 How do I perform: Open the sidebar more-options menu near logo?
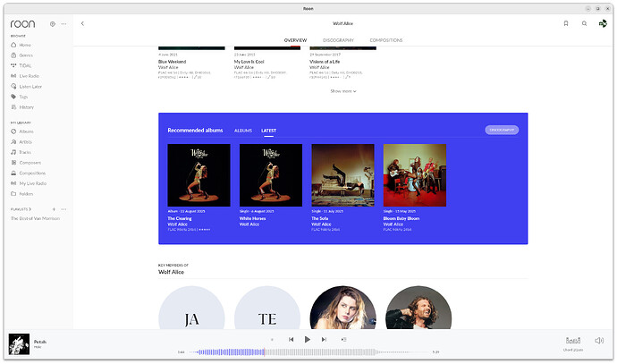[63, 24]
